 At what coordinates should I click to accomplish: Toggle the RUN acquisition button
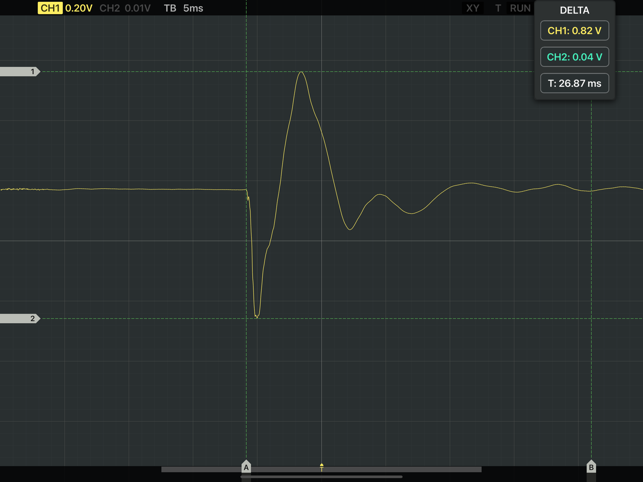pos(520,8)
